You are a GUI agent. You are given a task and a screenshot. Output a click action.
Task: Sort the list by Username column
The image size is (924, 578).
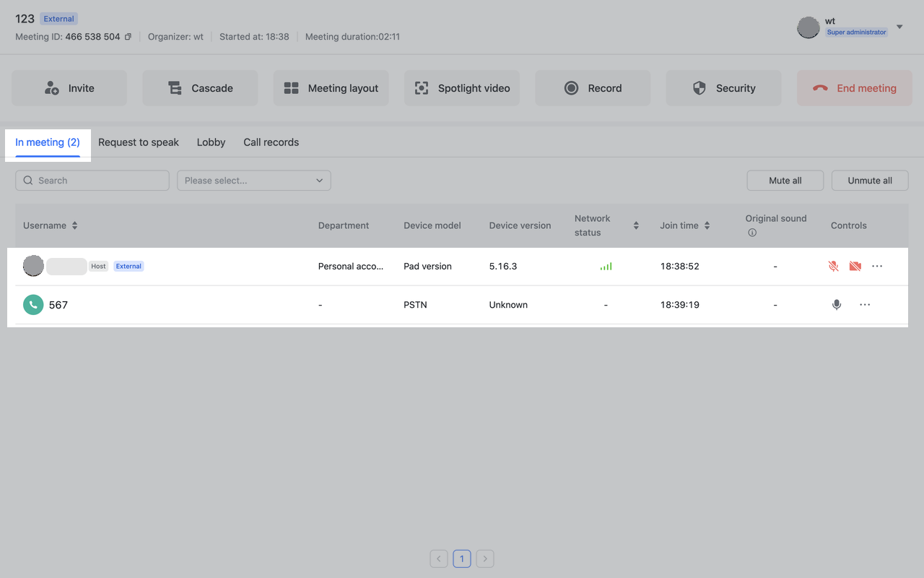coord(74,225)
